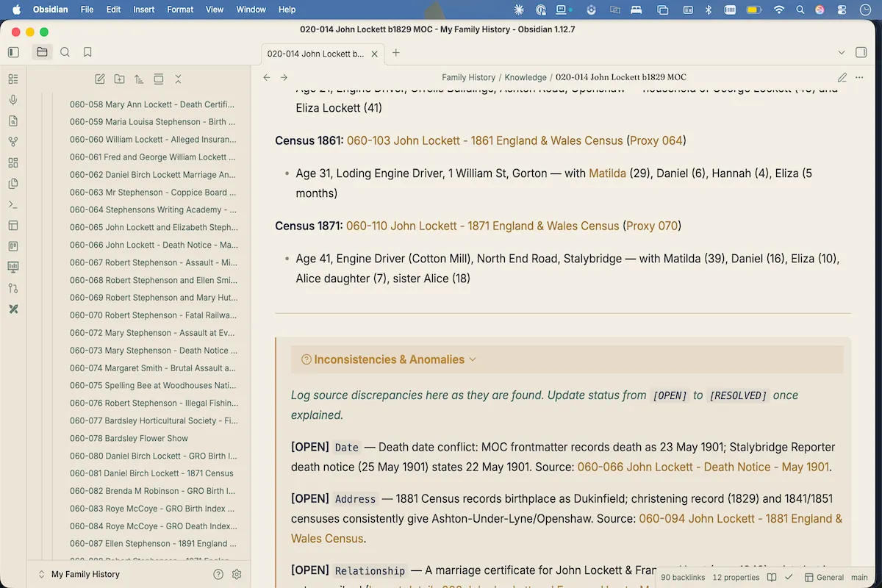Open the Window menu

click(x=251, y=10)
